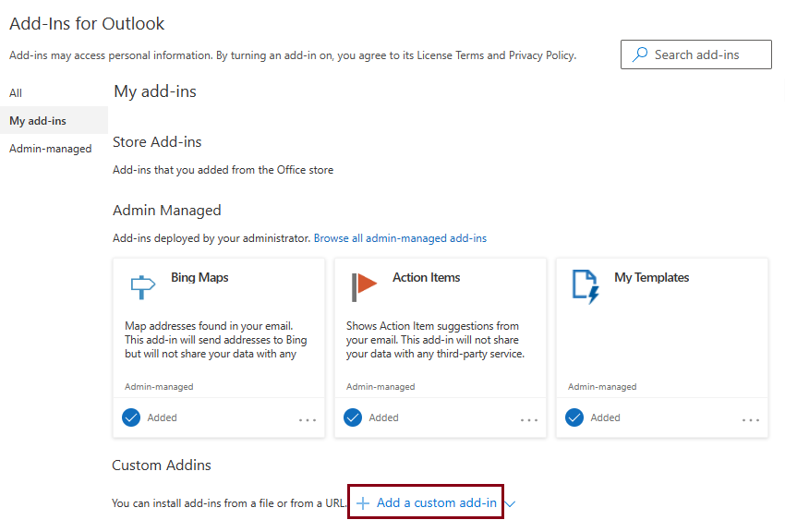Click the My Templates document icon
Screen dimensions: 785x532
click(586, 286)
